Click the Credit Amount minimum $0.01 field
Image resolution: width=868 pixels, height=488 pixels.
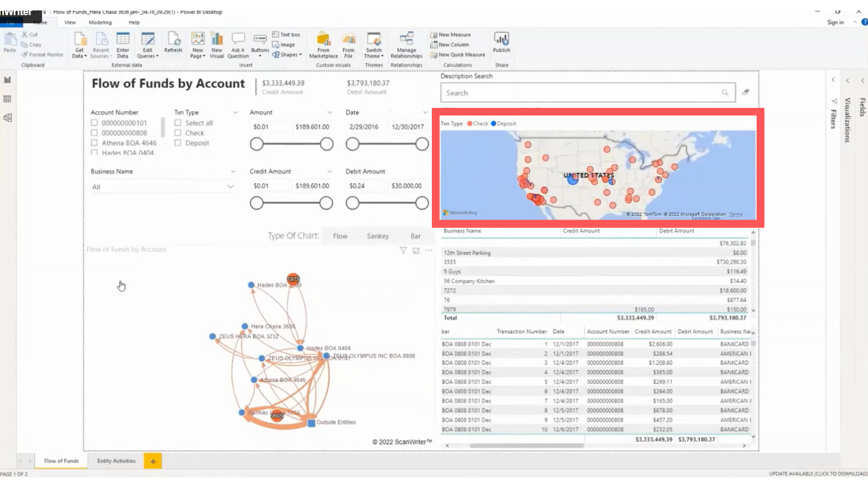(x=270, y=186)
